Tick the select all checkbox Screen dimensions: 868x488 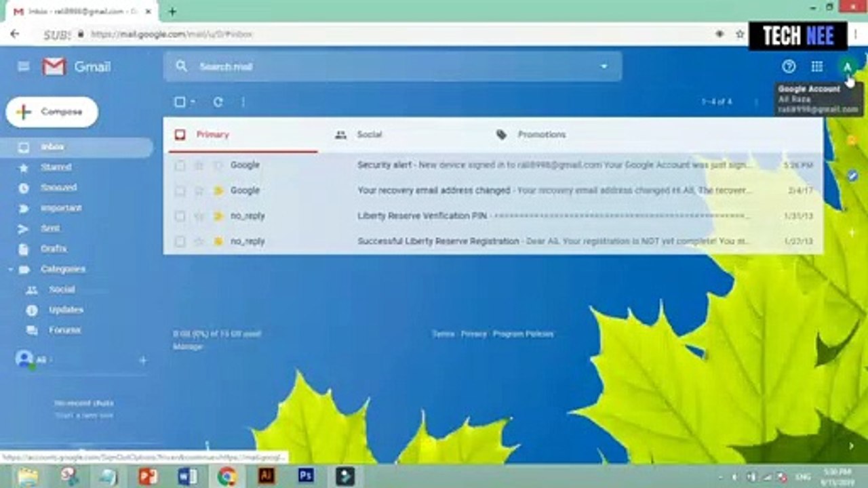pos(180,102)
